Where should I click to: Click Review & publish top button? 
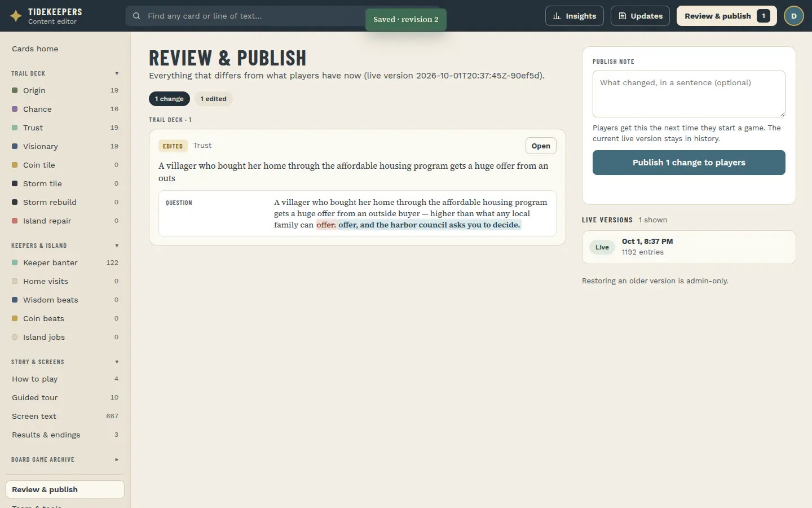point(727,16)
